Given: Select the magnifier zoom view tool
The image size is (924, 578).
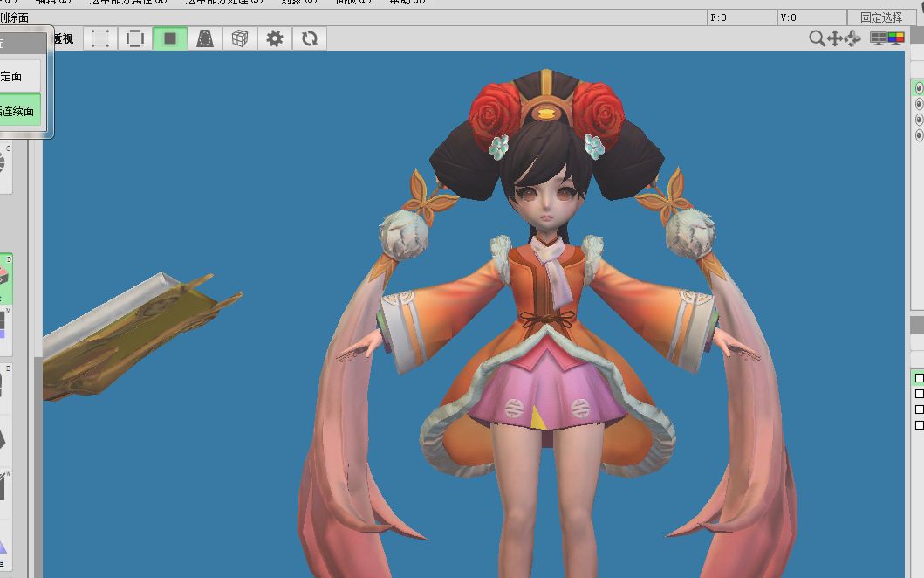Looking at the screenshot, I should coord(816,38).
